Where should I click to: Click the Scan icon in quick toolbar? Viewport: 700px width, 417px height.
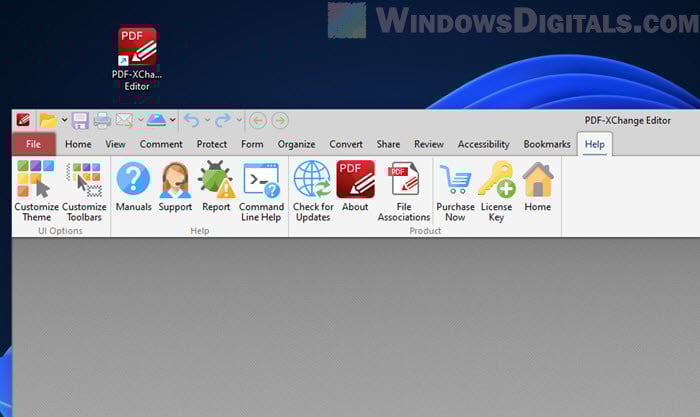(157, 120)
